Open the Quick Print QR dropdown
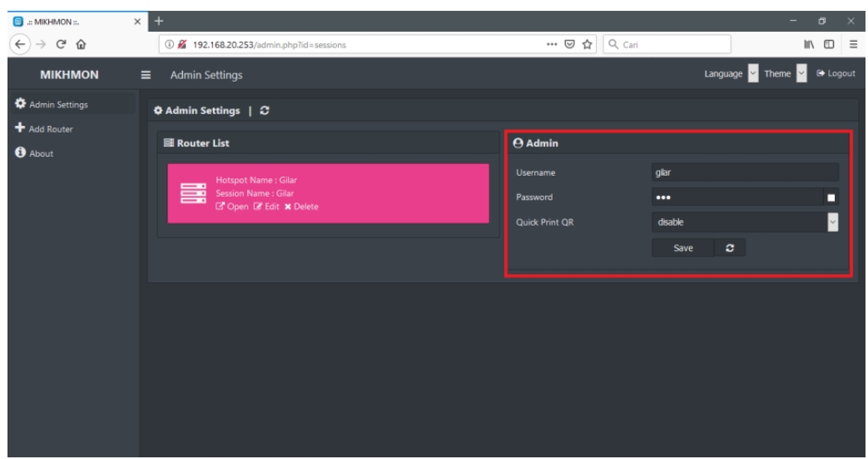Viewport: 868px width, 459px height. tap(745, 222)
